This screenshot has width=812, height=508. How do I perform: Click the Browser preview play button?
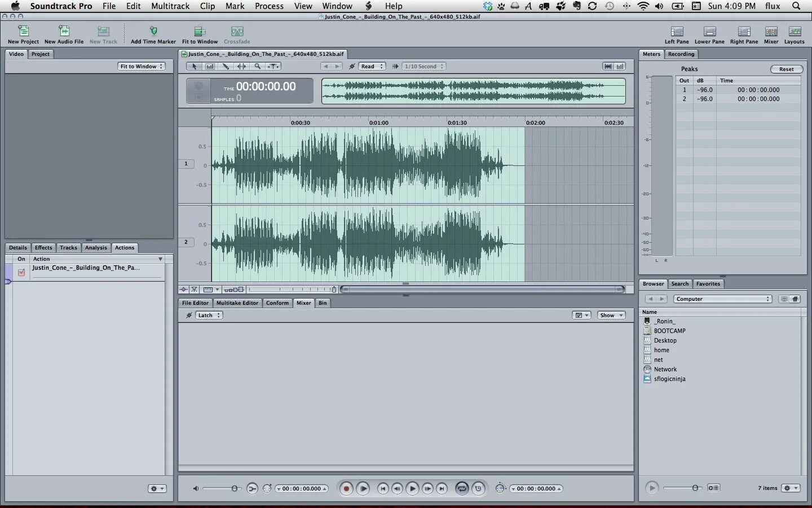pos(652,488)
